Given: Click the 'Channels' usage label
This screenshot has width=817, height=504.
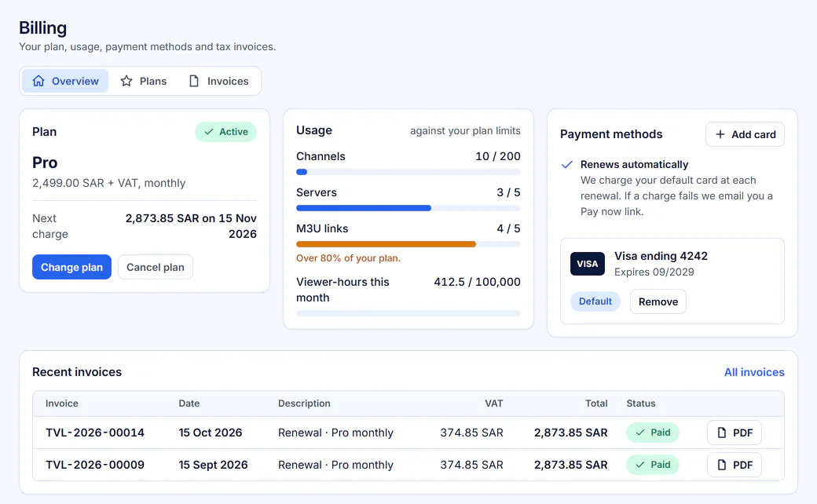Looking at the screenshot, I should point(321,156).
